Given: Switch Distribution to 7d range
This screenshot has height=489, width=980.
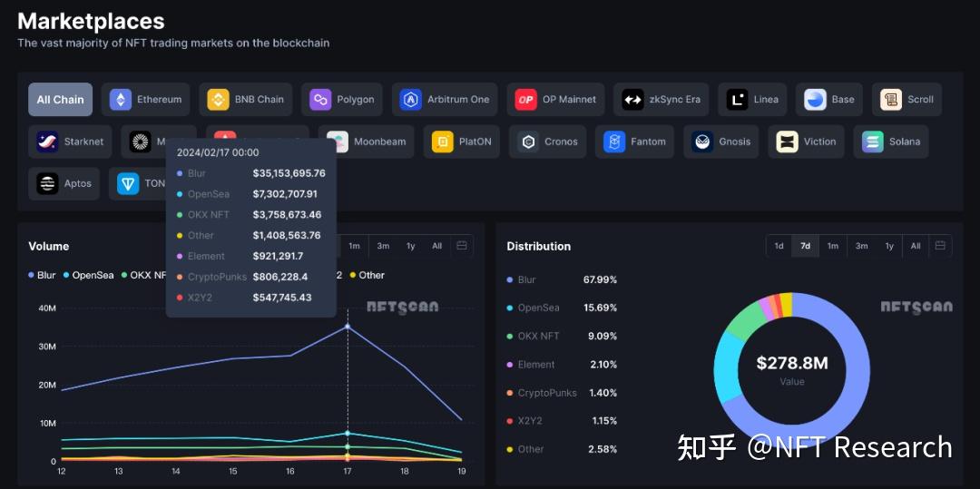Looking at the screenshot, I should [x=806, y=246].
